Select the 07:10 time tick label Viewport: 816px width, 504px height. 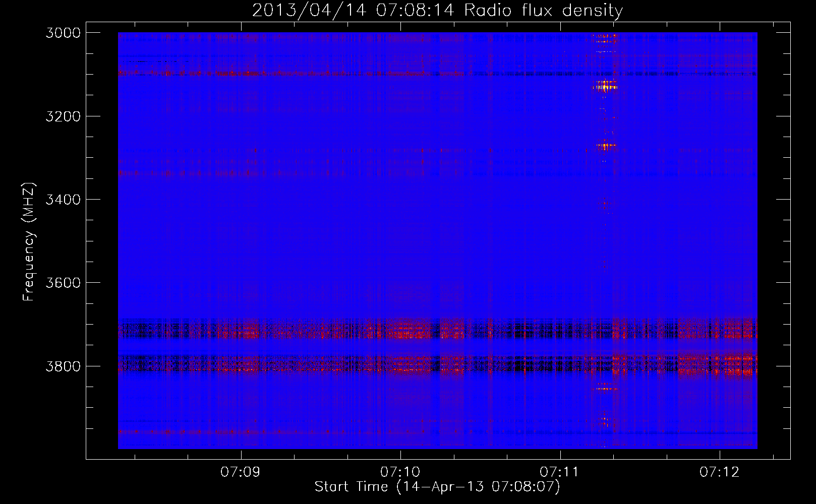pyautogui.click(x=400, y=472)
